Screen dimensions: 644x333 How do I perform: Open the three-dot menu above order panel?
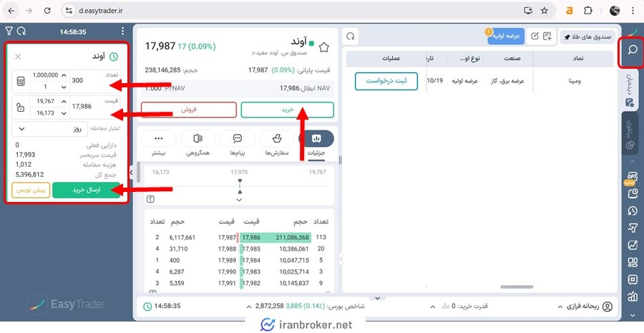122,32
